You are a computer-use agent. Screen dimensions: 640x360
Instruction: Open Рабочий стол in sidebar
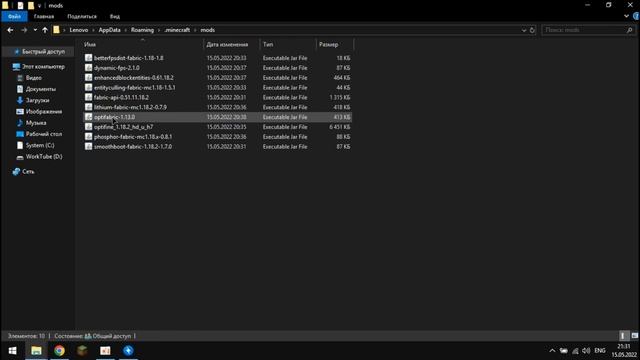point(44,134)
